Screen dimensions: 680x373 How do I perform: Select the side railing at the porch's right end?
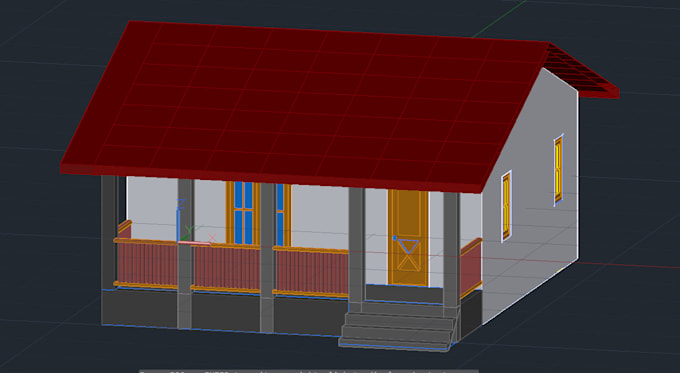471,268
